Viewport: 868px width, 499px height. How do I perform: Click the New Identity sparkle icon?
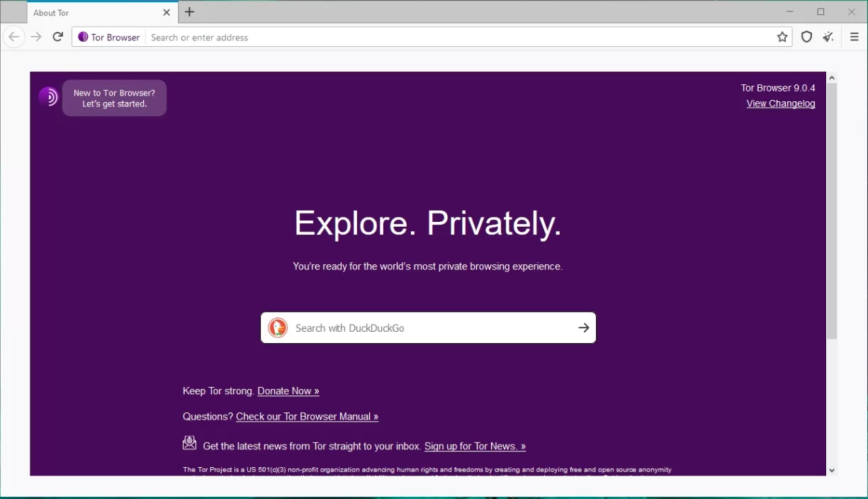[828, 37]
